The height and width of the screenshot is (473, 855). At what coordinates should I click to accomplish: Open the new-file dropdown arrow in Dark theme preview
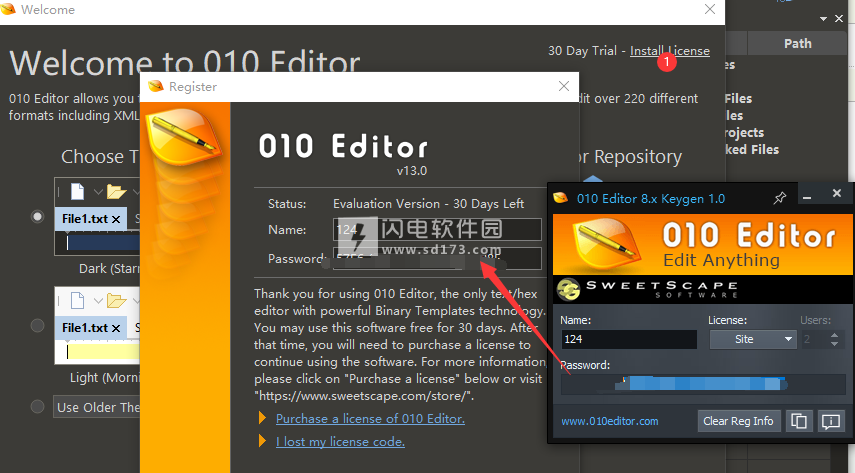(x=98, y=192)
